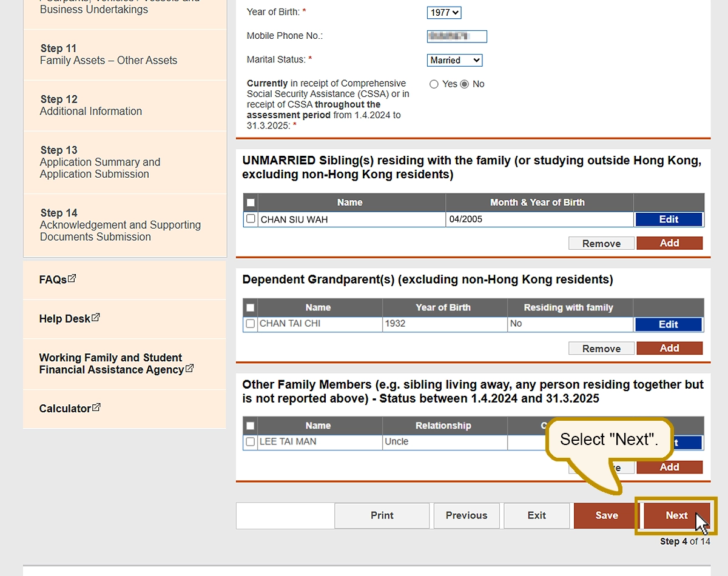Open the Year of Birth dropdown
The image size is (728, 576).
(444, 12)
